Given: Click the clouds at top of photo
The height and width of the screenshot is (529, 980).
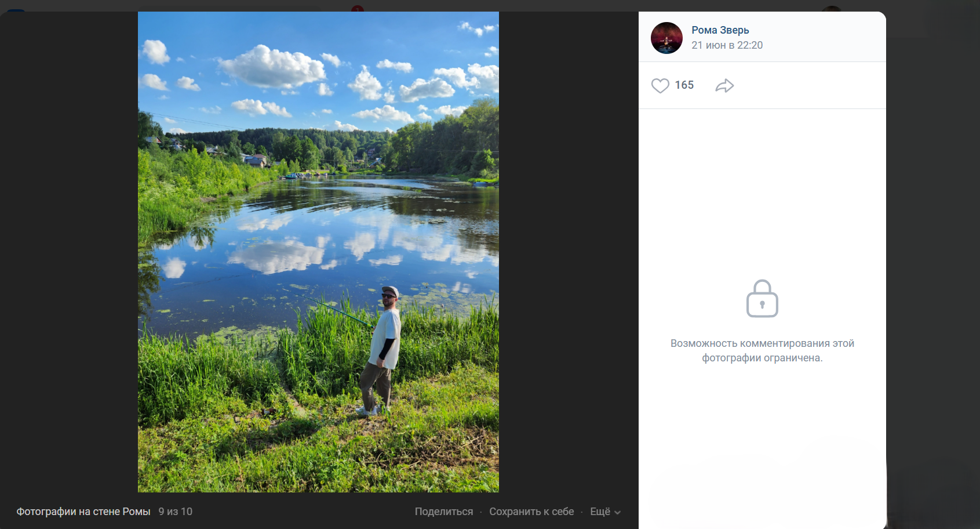Looking at the screenshot, I should [x=272, y=67].
